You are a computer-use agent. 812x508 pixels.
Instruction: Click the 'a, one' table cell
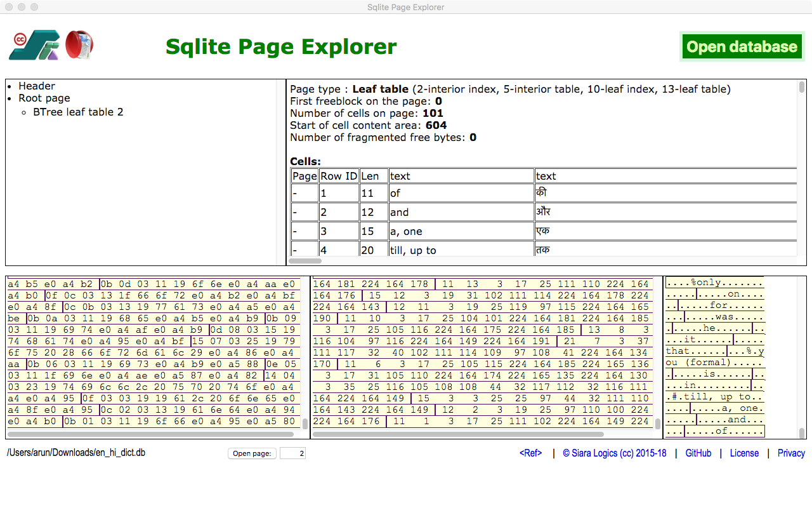pyautogui.click(x=461, y=231)
